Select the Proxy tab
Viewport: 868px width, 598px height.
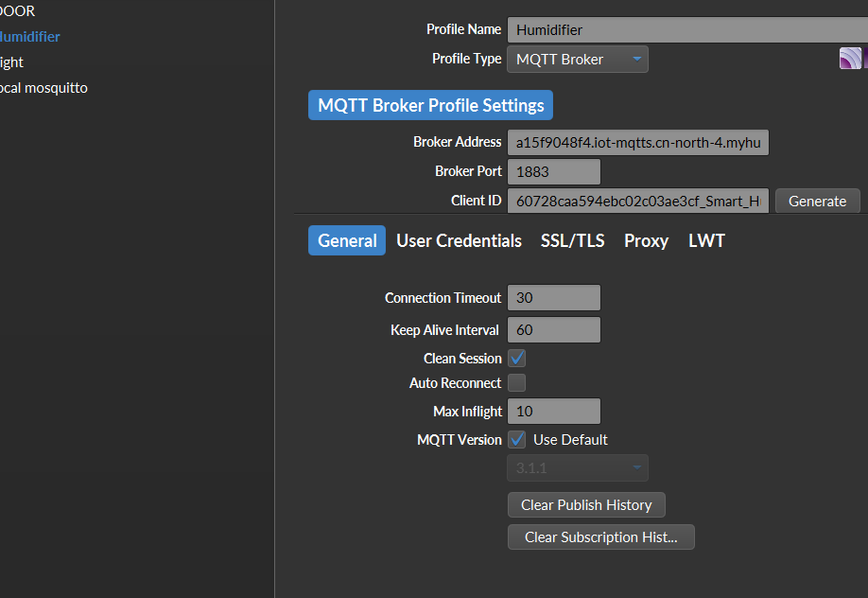point(646,241)
